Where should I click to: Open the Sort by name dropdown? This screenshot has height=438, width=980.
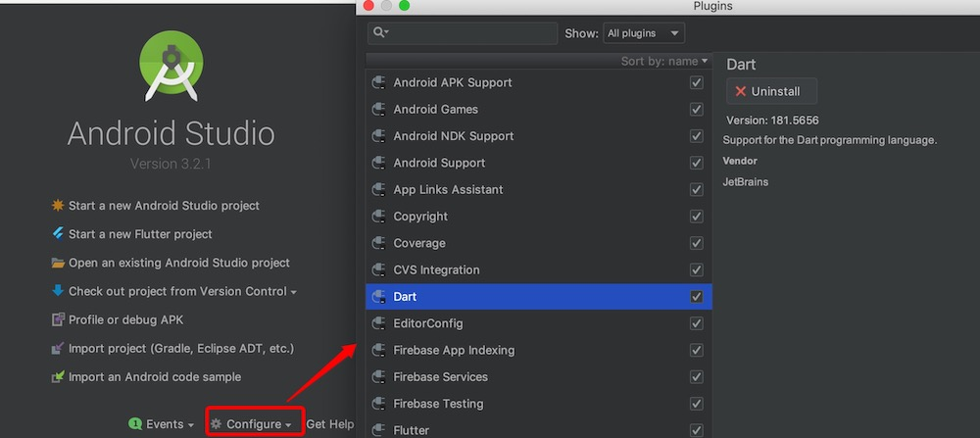pos(664,61)
